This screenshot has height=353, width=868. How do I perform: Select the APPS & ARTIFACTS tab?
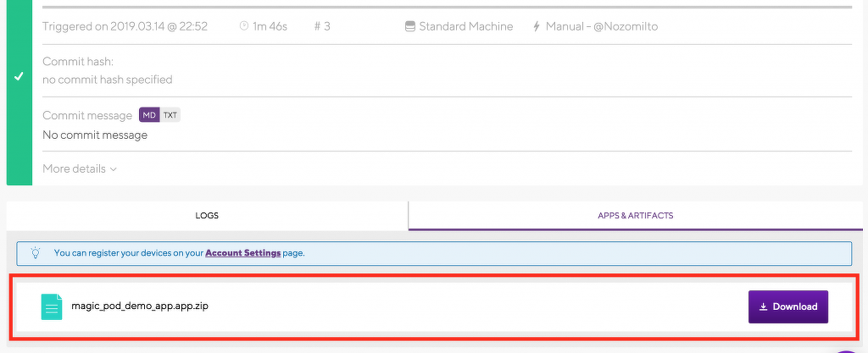pos(635,216)
